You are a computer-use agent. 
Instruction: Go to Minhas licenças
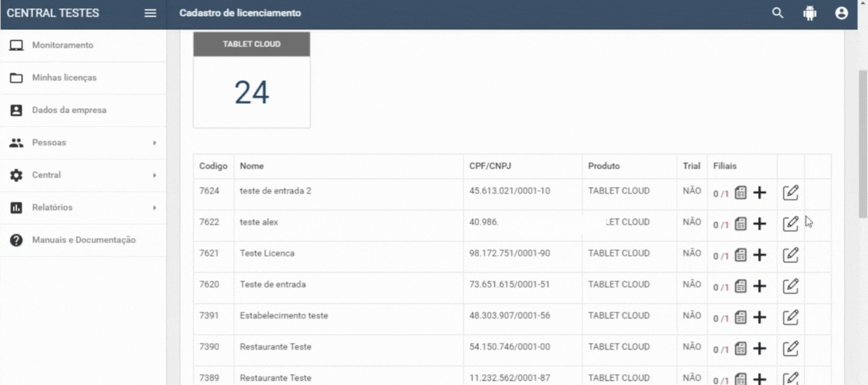64,78
